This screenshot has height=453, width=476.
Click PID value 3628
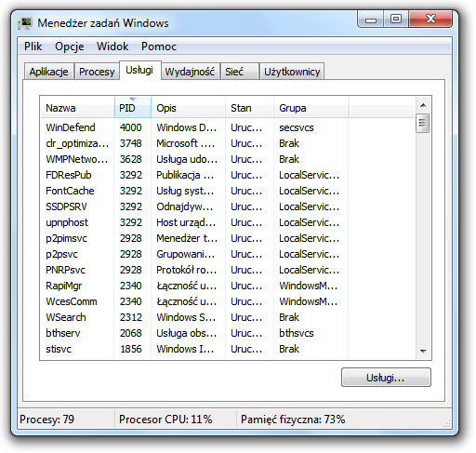(131, 159)
